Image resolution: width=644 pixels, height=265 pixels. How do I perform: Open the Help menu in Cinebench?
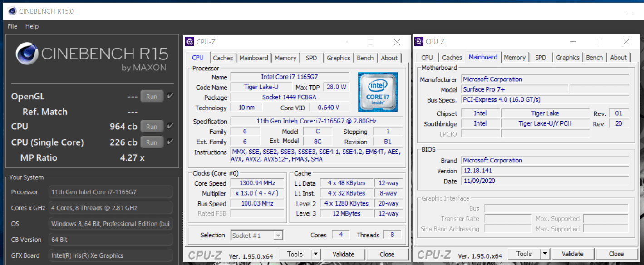coord(32,26)
